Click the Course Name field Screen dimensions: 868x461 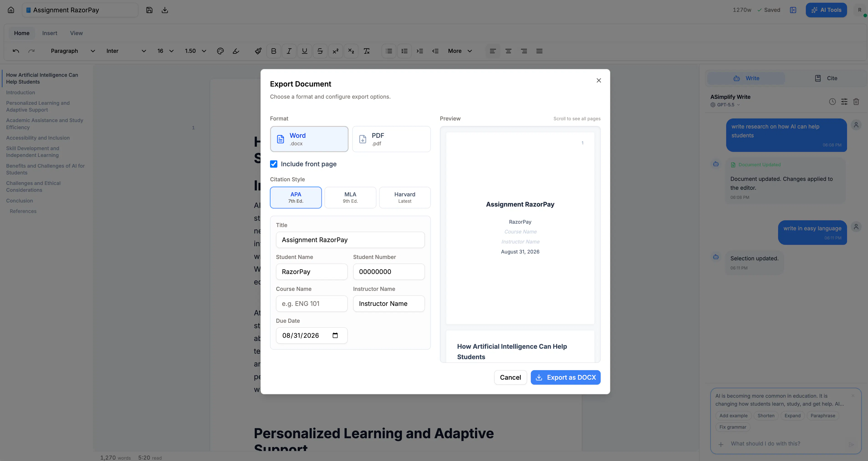tap(311, 304)
